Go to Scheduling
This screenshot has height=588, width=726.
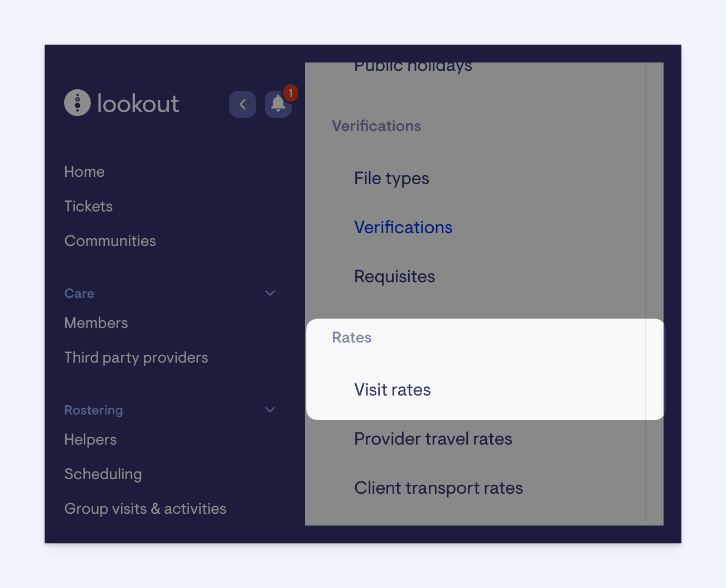(x=103, y=474)
